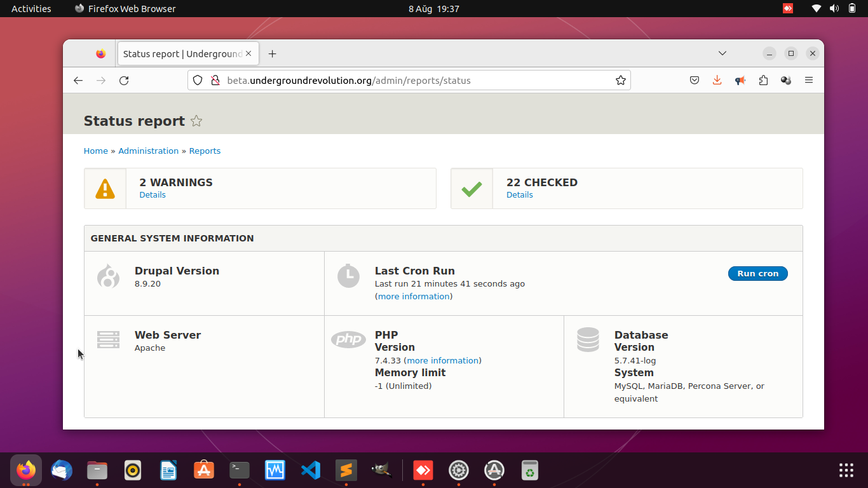Screen dimensions: 868x488
Task: Launch LibreOffice Writer from the dock
Action: 168,470
